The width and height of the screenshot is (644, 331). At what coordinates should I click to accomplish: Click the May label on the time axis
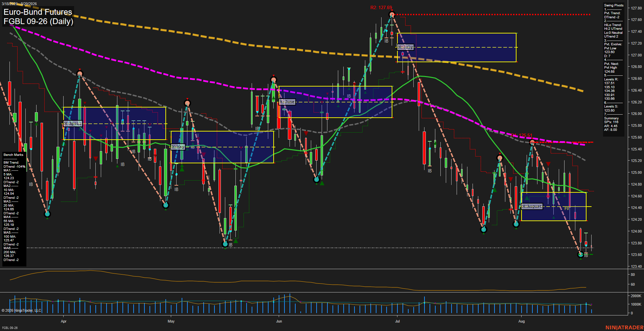pyautogui.click(x=171, y=321)
